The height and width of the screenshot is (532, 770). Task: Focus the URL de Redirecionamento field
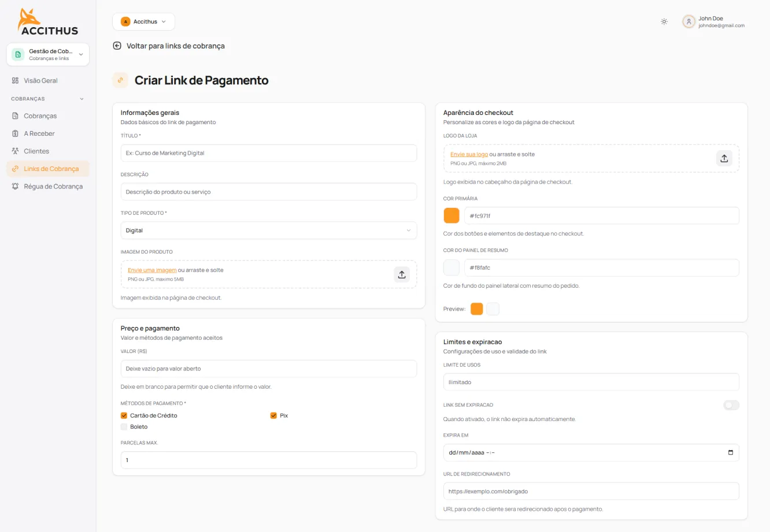591,491
